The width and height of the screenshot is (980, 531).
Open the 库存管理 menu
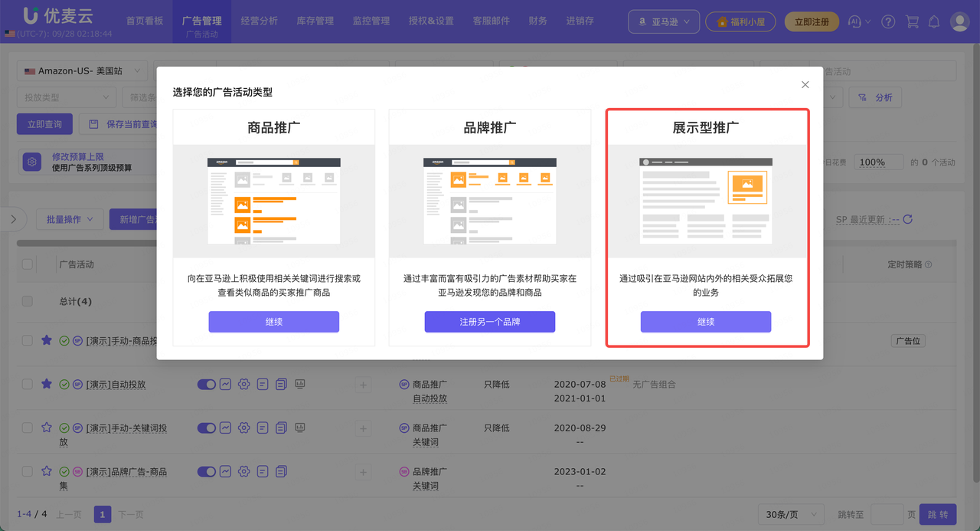[x=315, y=21]
